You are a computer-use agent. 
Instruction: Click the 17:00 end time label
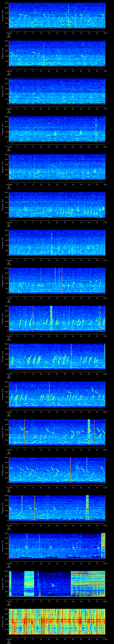[x=105, y=487]
